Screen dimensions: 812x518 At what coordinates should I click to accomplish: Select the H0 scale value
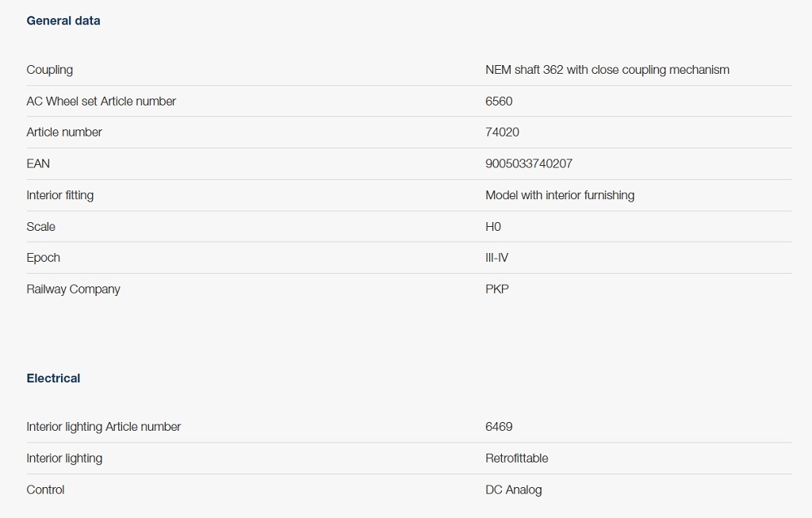[493, 227]
